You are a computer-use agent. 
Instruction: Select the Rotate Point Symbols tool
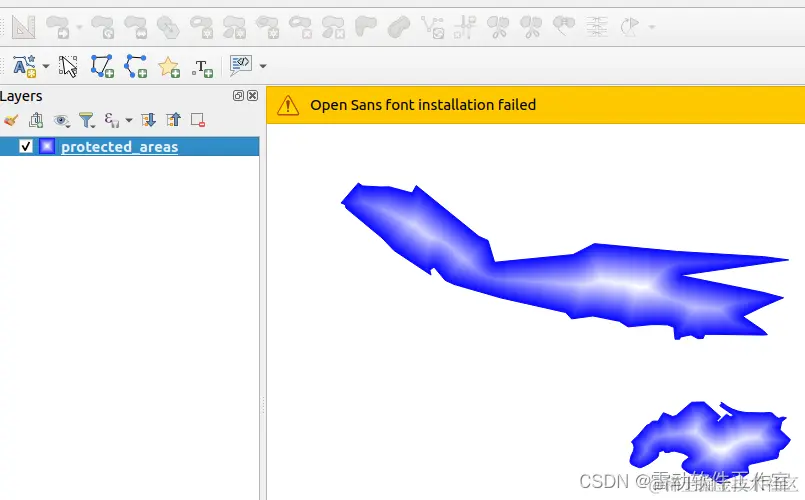pos(630,27)
